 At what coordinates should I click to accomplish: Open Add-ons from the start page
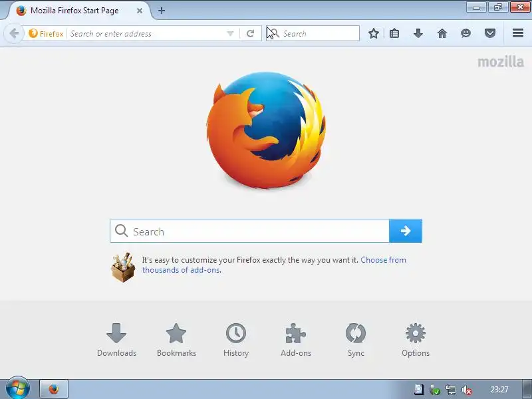[x=296, y=340]
